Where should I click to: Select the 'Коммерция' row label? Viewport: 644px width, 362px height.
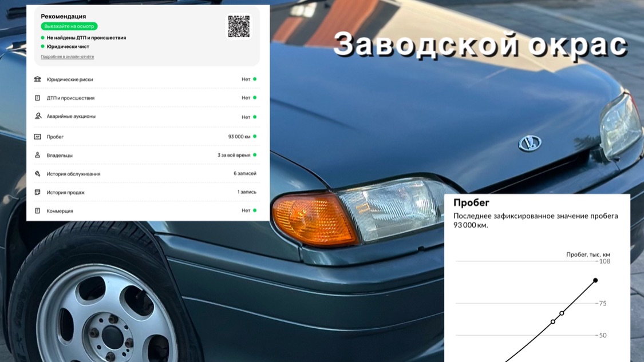coord(60,211)
